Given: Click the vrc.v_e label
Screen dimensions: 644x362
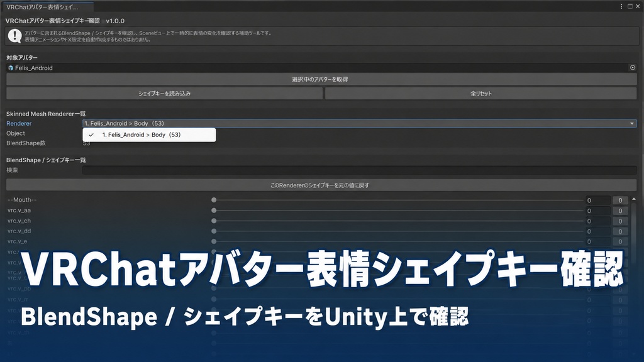Looking at the screenshot, I should [17, 241].
